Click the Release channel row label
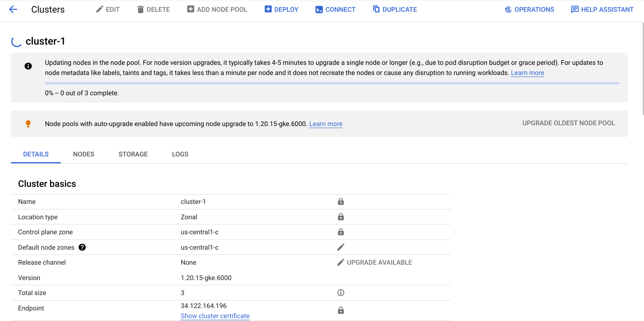This screenshot has height=321, width=644. click(42, 263)
